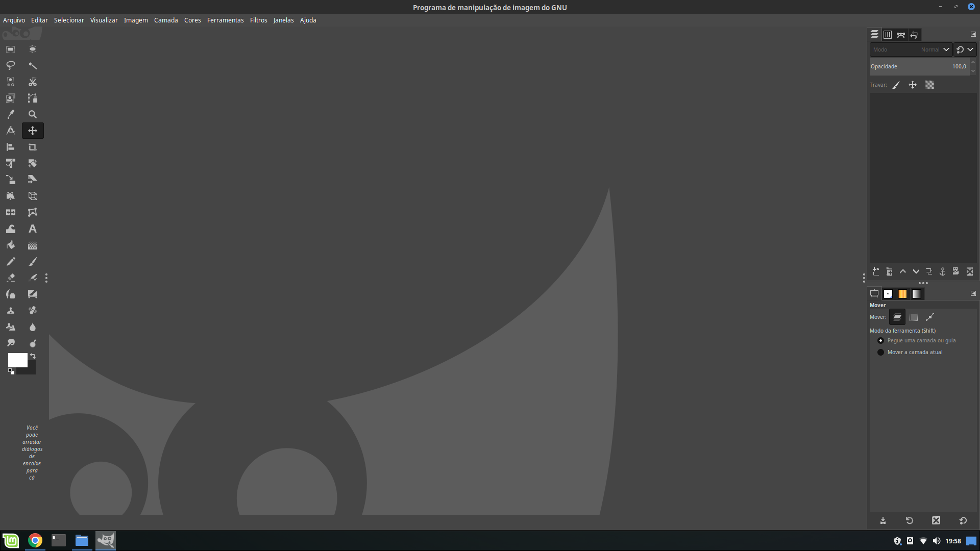Image resolution: width=980 pixels, height=551 pixels.
Task: Choose the Measure tool
Action: click(x=10, y=131)
